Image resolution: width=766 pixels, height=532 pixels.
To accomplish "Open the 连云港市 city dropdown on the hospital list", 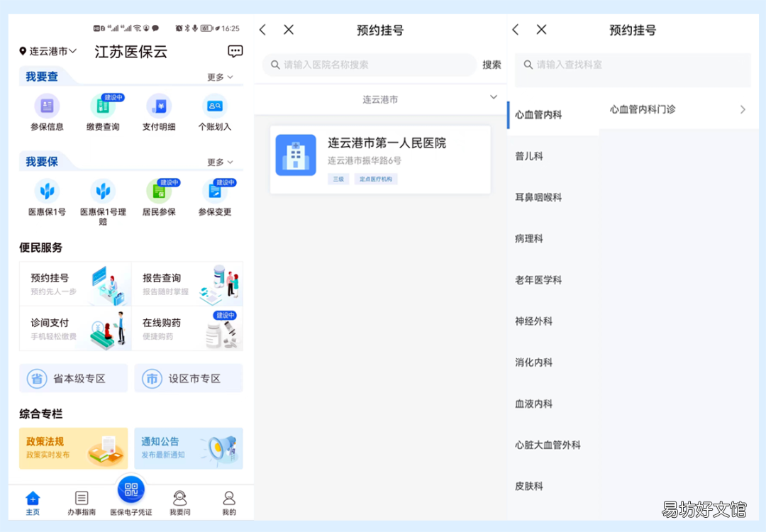I will click(380, 99).
